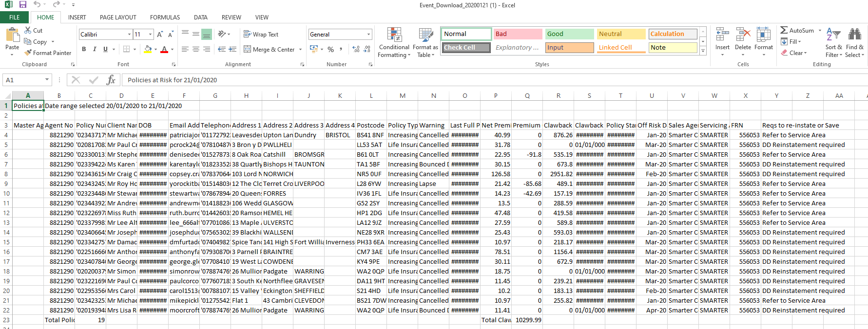The height and width of the screenshot is (329, 868).
Task: Expand the Name Box dropdown arrow
Action: [47, 80]
